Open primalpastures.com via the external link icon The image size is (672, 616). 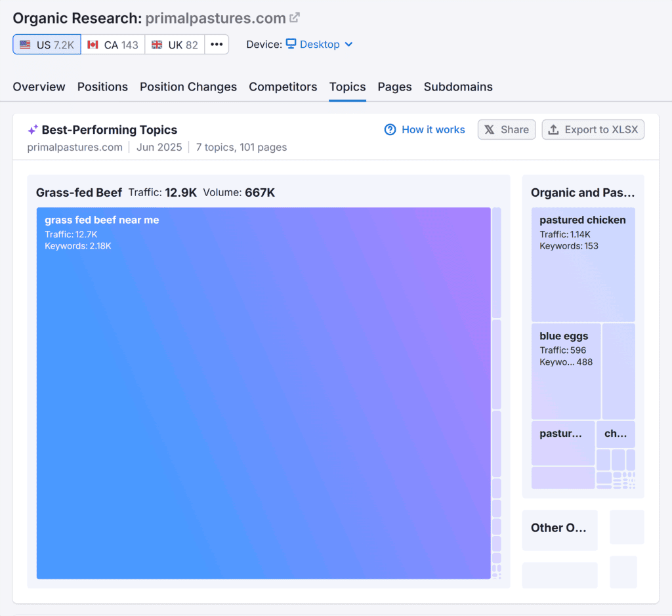[x=293, y=17]
